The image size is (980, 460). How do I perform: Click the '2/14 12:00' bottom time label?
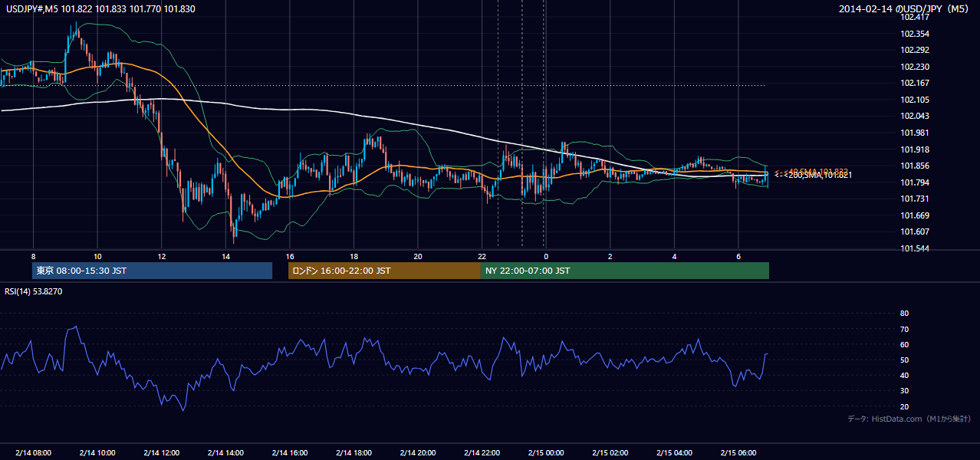tap(161, 453)
